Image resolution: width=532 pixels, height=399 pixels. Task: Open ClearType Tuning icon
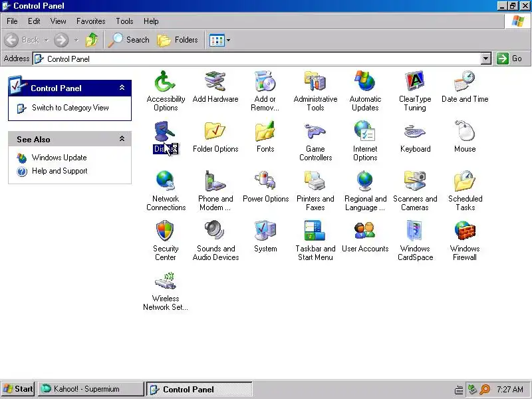click(x=414, y=82)
